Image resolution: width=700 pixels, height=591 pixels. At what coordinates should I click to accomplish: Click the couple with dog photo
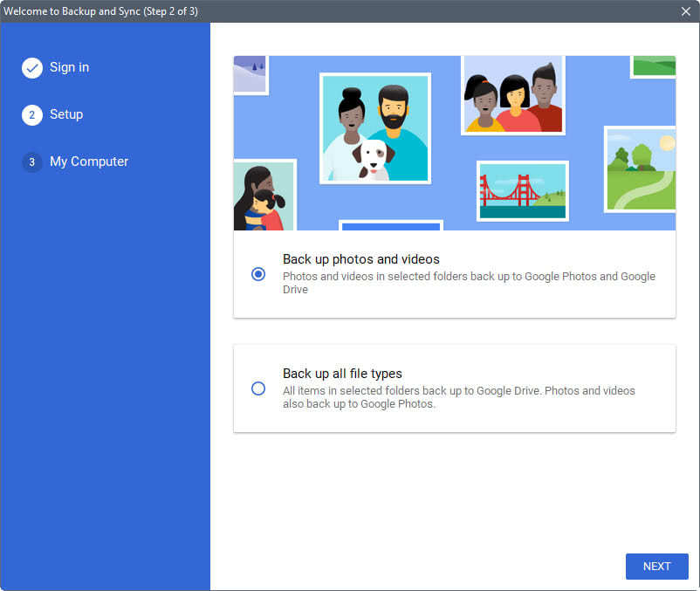tap(374, 128)
